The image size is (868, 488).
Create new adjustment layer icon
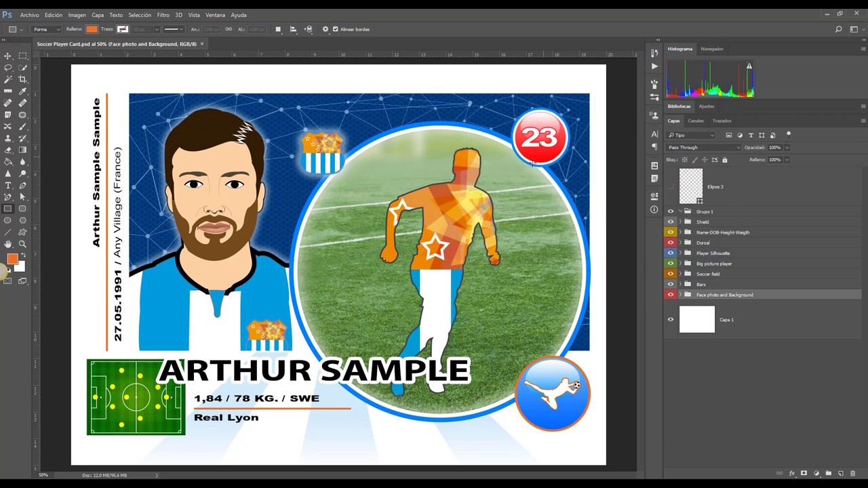[816, 473]
